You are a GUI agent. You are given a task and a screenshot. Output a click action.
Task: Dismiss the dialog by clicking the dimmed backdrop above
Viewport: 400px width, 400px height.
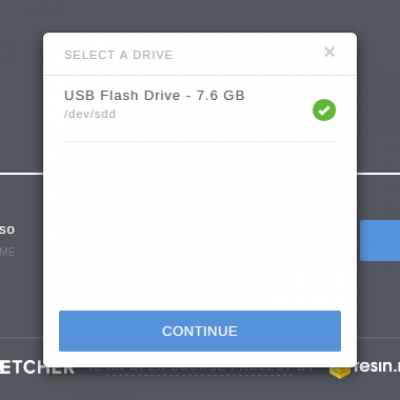[x=200, y=16]
